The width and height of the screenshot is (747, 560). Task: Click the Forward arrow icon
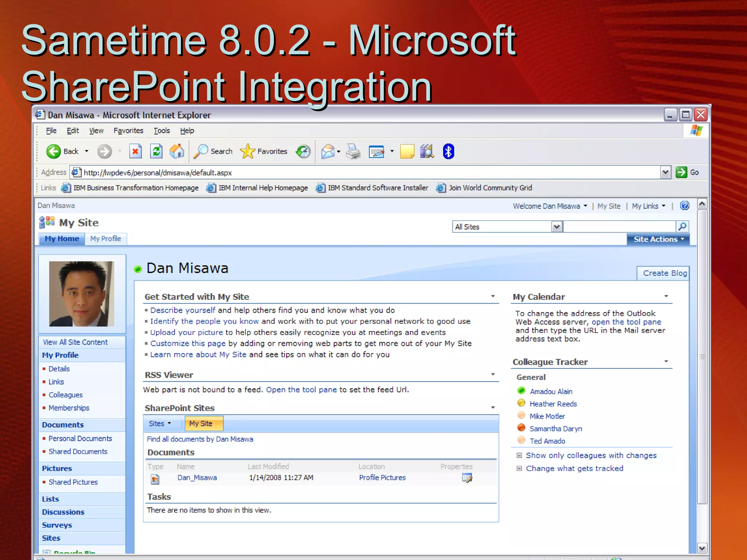pyautogui.click(x=104, y=151)
